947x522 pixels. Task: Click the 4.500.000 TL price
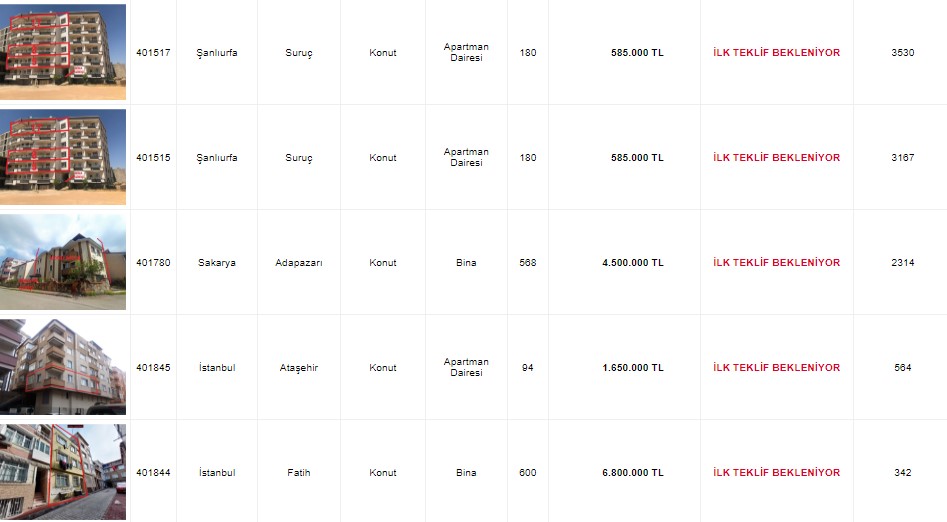[x=632, y=263]
